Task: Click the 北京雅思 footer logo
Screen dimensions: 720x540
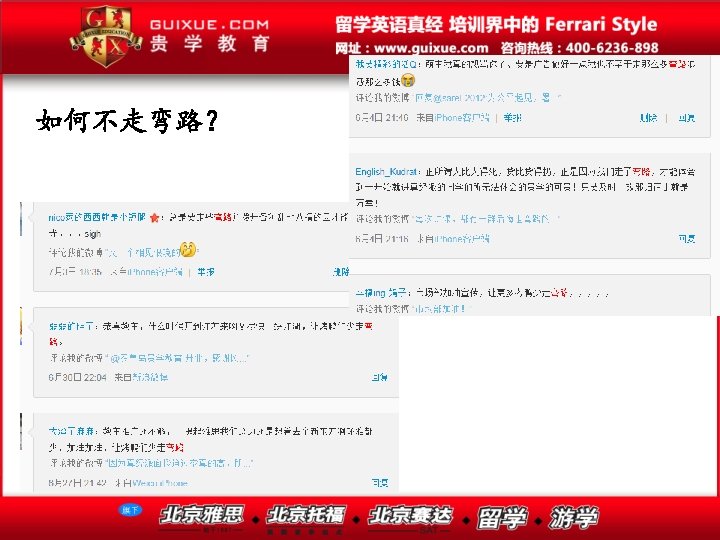Action: click(201, 515)
